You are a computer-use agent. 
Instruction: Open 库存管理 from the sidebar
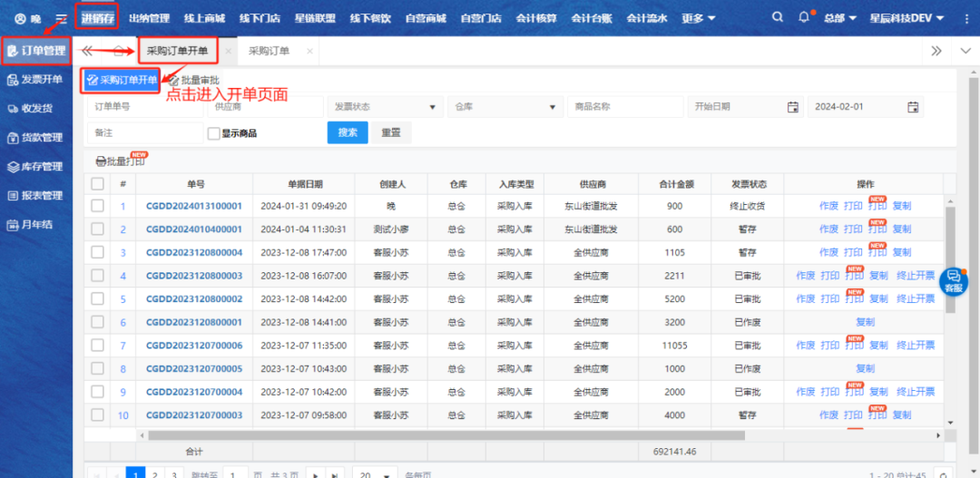[x=35, y=167]
